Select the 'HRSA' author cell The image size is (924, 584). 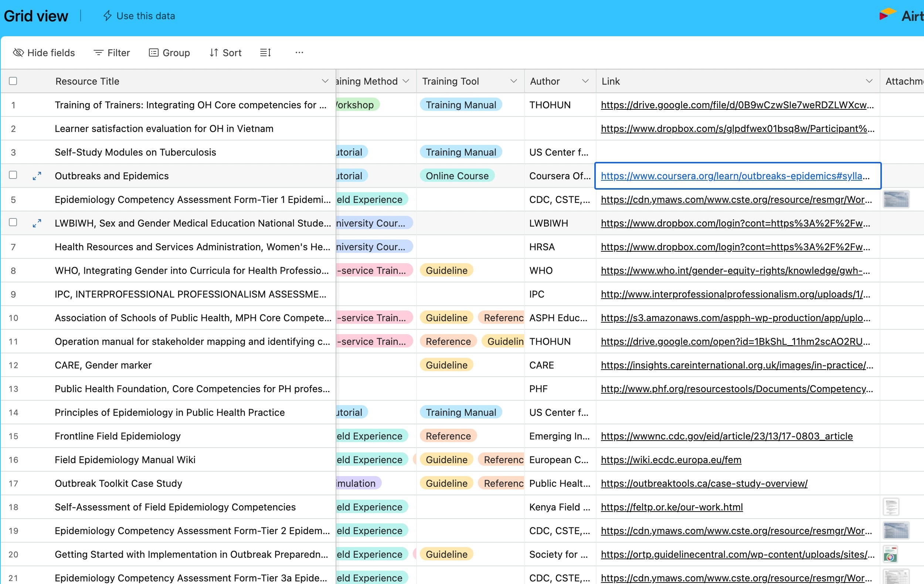[560, 247]
